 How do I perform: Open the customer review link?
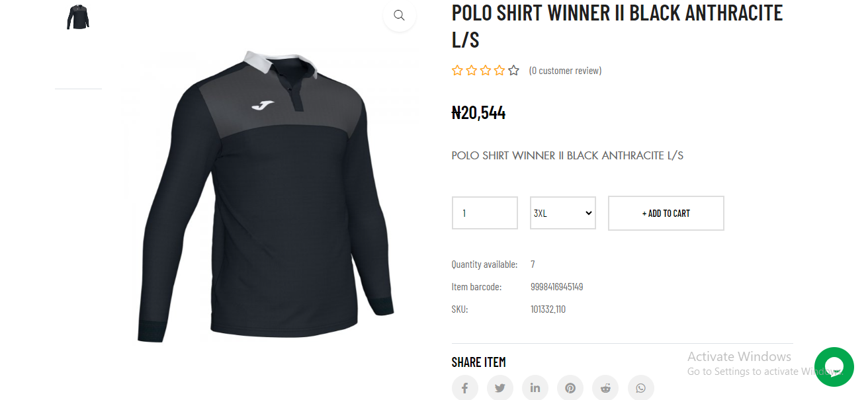tap(565, 71)
